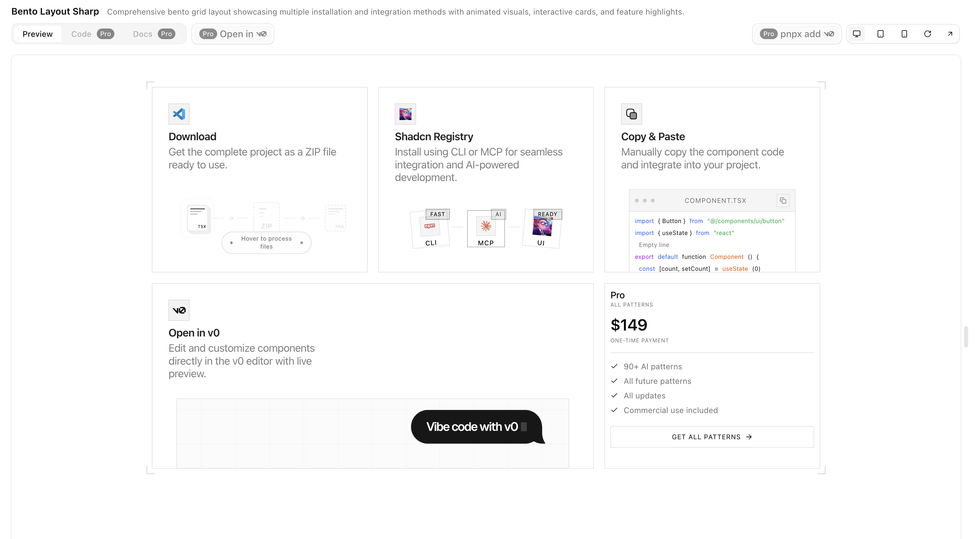The height and width of the screenshot is (539, 980).
Task: Click the Copy & Paste card's copy icon
Action: coord(631,113)
